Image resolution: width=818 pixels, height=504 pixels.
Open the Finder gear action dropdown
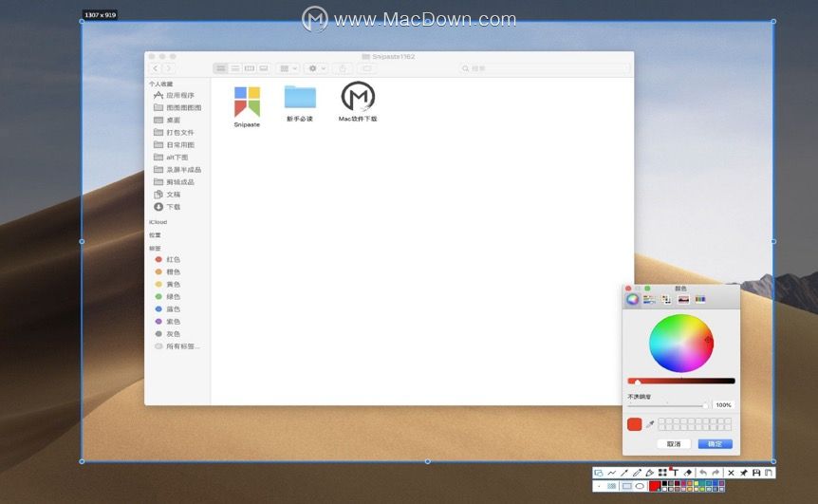[317, 68]
